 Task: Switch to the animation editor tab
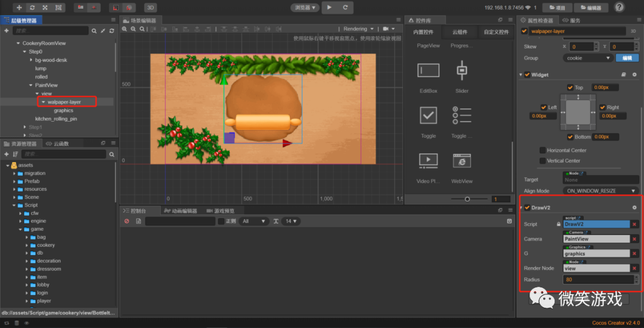coord(180,211)
